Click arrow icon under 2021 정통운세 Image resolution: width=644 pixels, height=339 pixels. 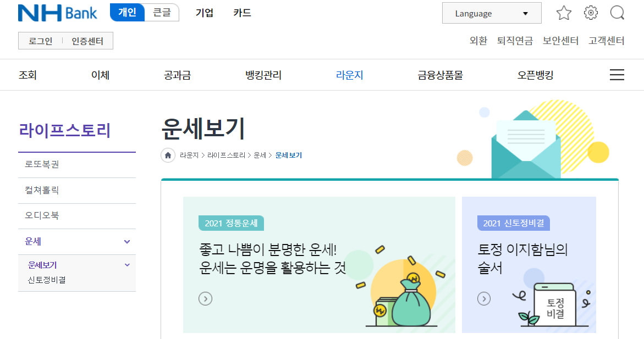pos(205,298)
